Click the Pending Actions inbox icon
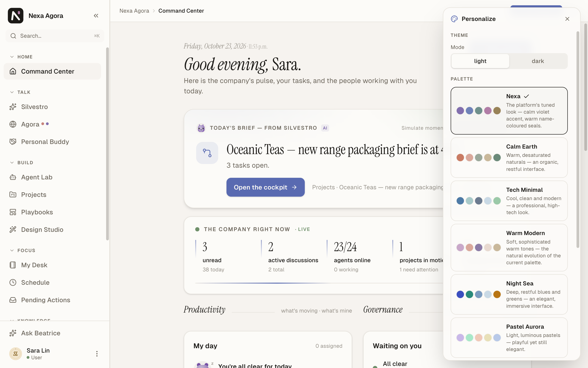The image size is (588, 368). pos(13,300)
